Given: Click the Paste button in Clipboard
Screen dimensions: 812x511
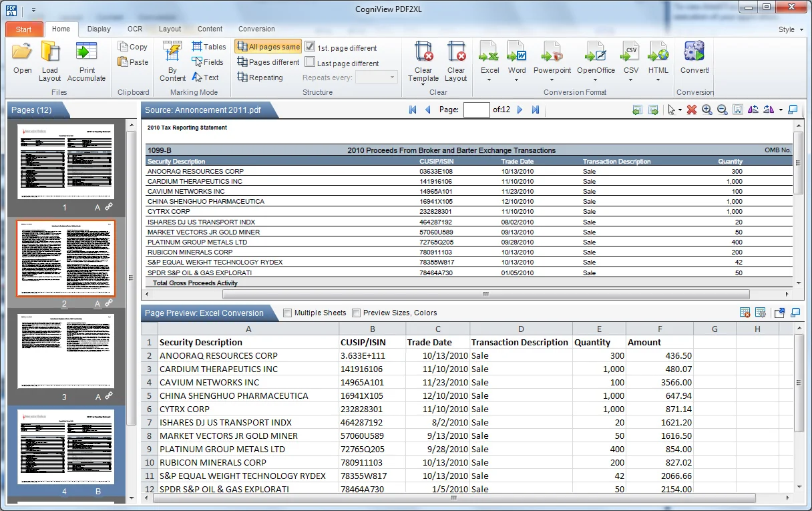Looking at the screenshot, I should click(133, 62).
